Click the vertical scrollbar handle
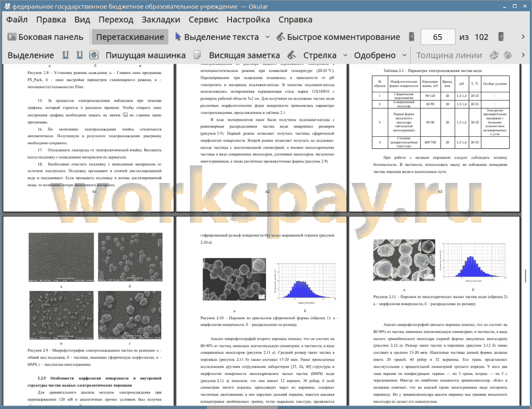Image resolution: width=532 pixels, height=409 pixels. pyautogui.click(x=525, y=276)
